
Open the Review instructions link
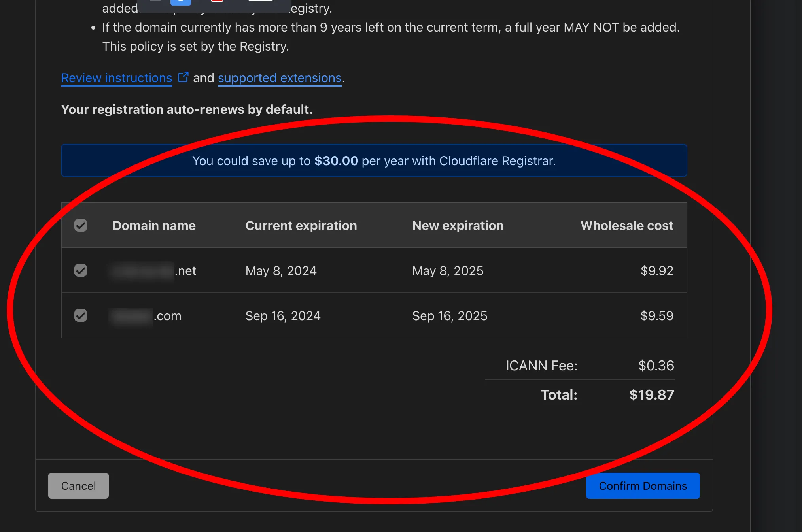[x=117, y=78]
